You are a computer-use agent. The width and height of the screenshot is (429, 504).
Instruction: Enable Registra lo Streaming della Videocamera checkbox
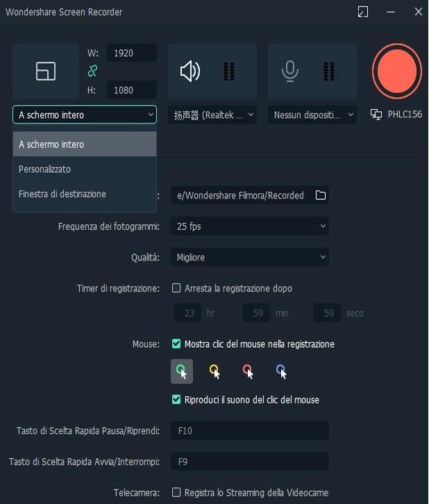(176, 492)
